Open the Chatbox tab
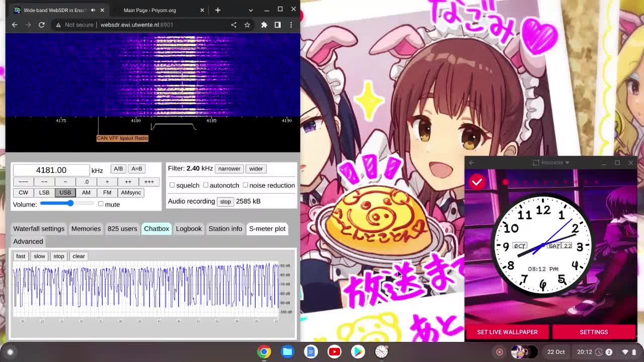 click(x=156, y=229)
